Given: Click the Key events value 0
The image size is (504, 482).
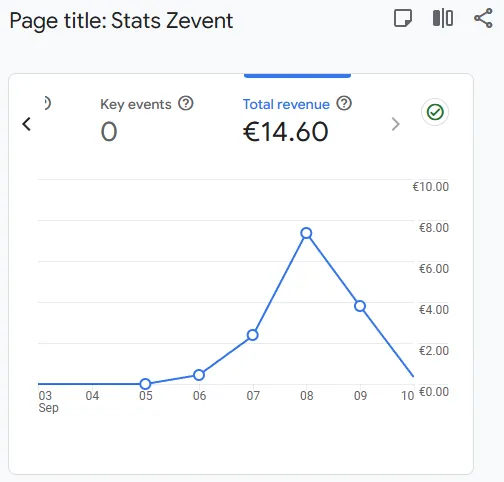Looking at the screenshot, I should (109, 132).
